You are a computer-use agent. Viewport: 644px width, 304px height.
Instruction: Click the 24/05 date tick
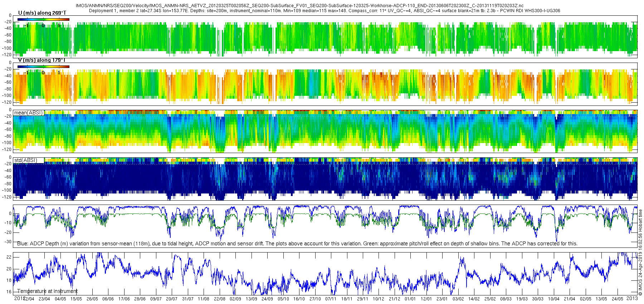pyautogui.click(x=617, y=299)
